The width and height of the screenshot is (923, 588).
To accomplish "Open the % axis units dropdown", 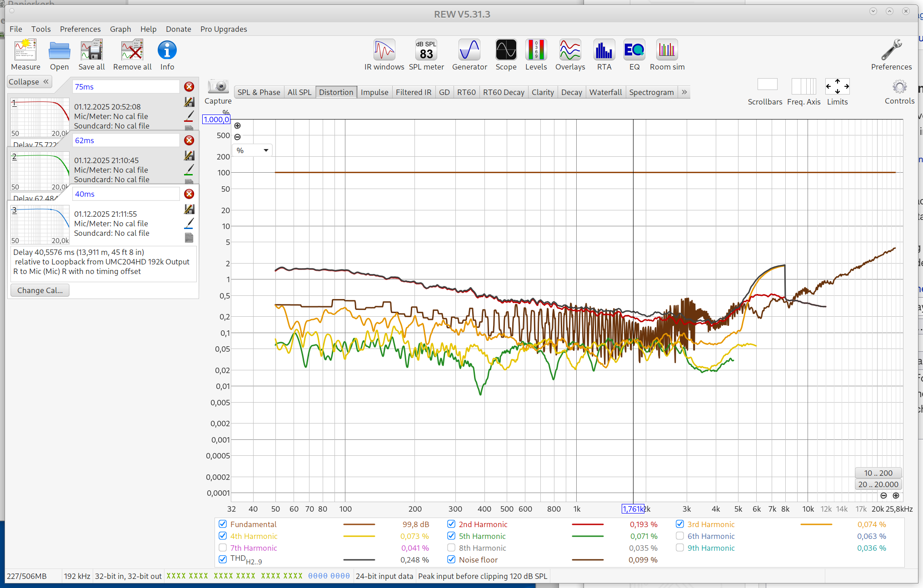I will 253,150.
